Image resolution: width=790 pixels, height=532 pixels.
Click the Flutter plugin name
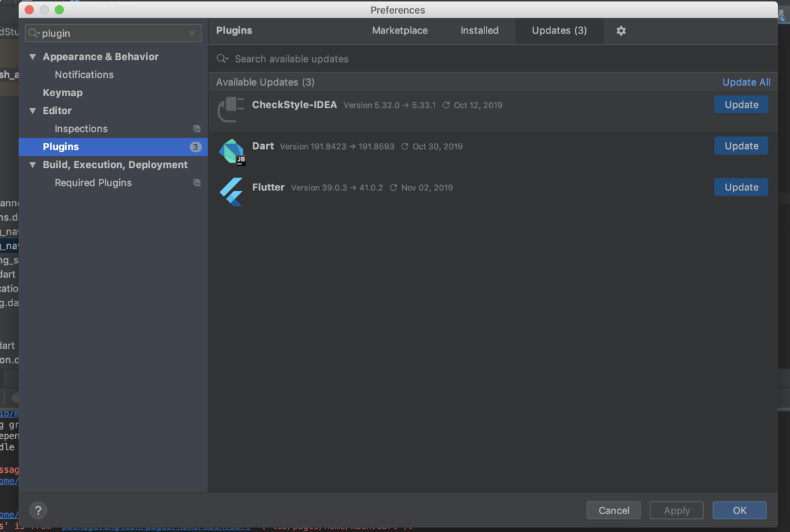pyautogui.click(x=269, y=187)
